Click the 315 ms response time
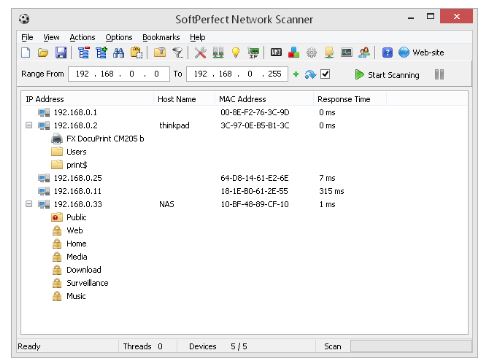Screen dimensions: 485x363 tap(332, 191)
